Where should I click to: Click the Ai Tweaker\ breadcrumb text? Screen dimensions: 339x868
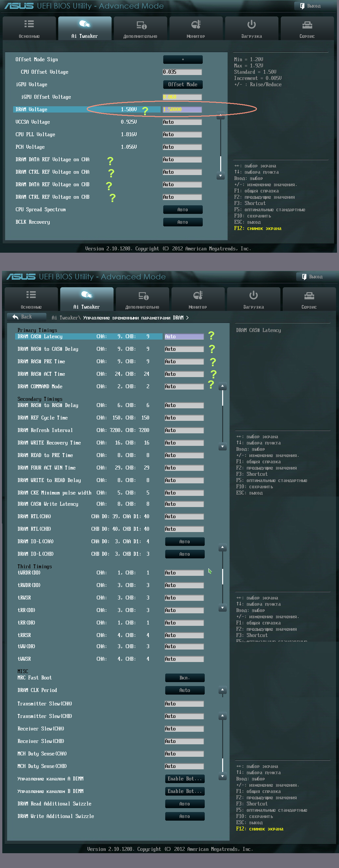coord(66,318)
